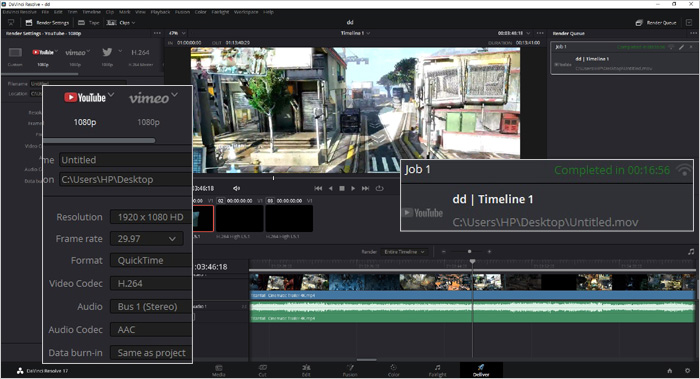Click the timeline zoom out minus button

(x=444, y=252)
